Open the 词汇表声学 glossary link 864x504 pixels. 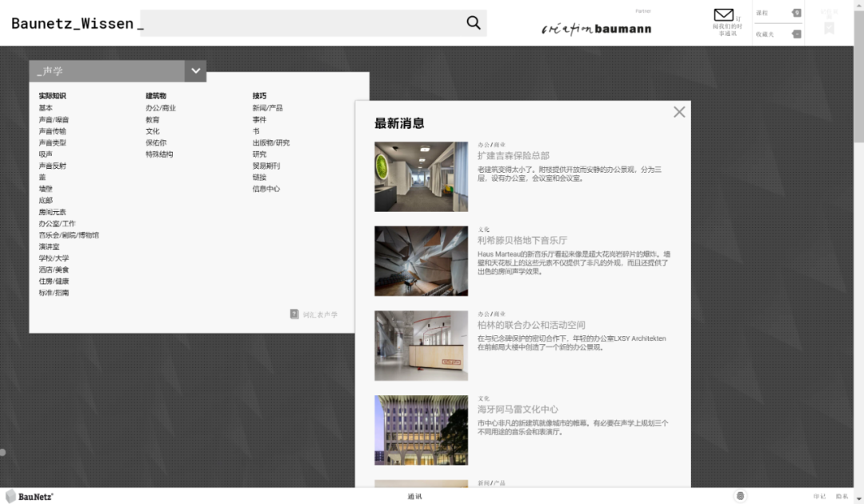point(319,314)
